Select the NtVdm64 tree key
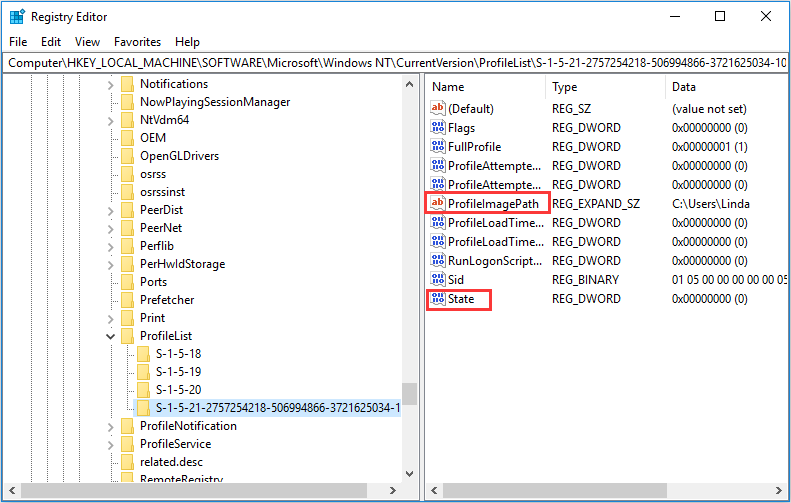791x503 pixels. tap(164, 120)
